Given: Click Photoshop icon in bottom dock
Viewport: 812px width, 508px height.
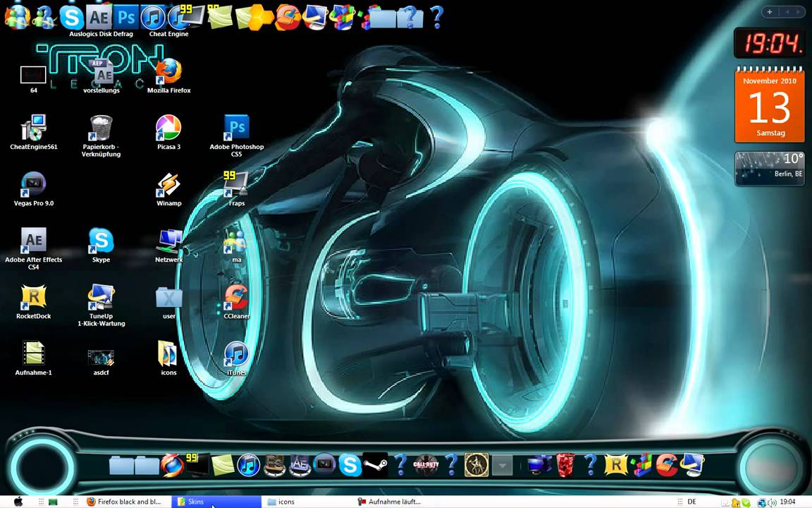Looking at the screenshot, I should (x=274, y=465).
